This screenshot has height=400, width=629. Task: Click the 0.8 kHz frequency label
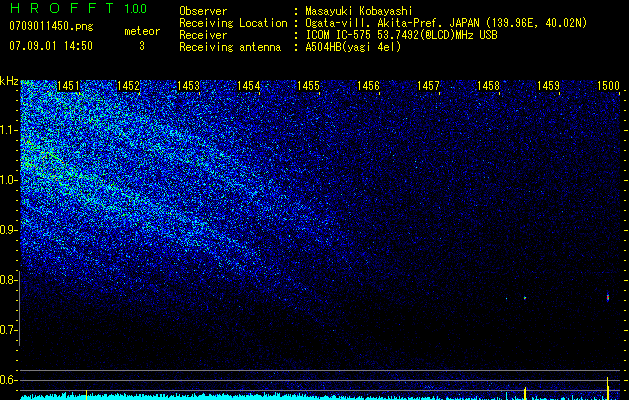pyautogui.click(x=8, y=280)
